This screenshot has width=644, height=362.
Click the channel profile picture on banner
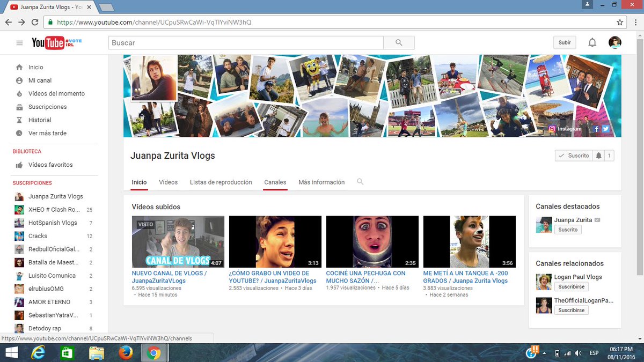click(154, 78)
